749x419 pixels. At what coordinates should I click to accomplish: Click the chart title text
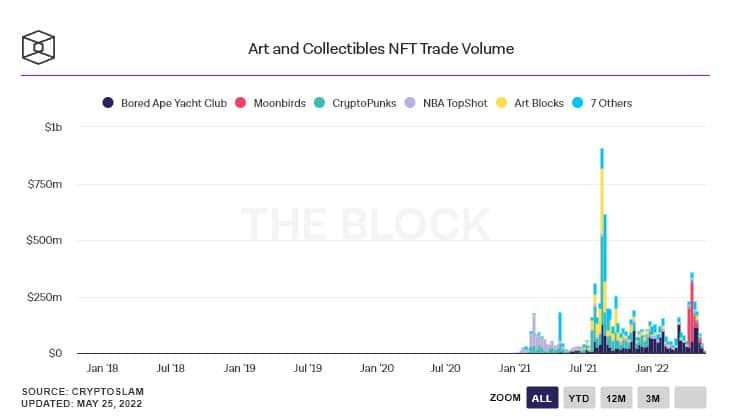pyautogui.click(x=381, y=49)
